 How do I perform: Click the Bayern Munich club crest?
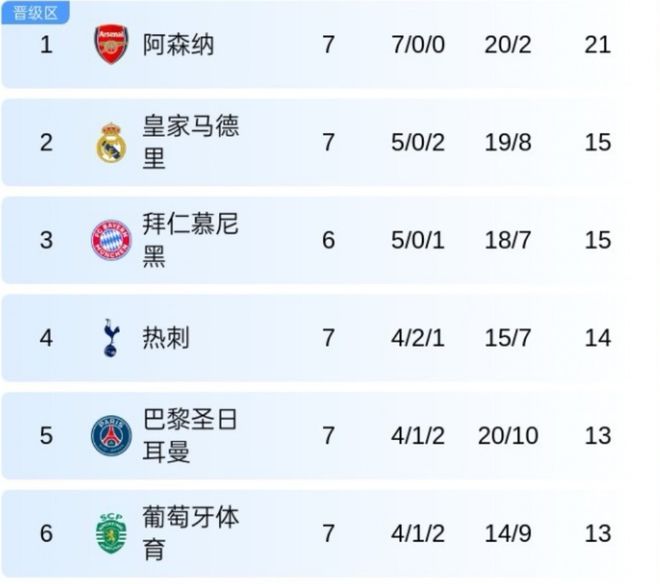[111, 240]
